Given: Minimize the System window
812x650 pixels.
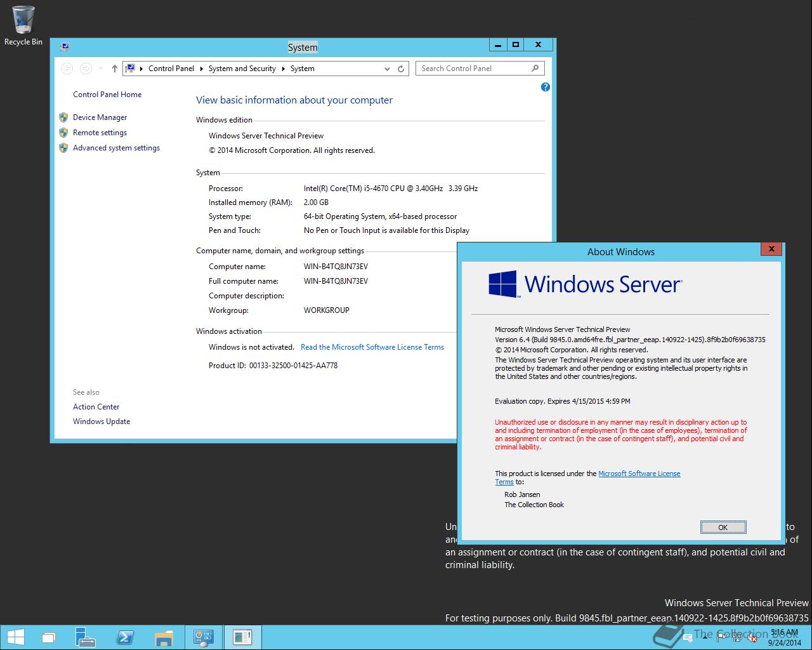Looking at the screenshot, I should pos(498,44).
